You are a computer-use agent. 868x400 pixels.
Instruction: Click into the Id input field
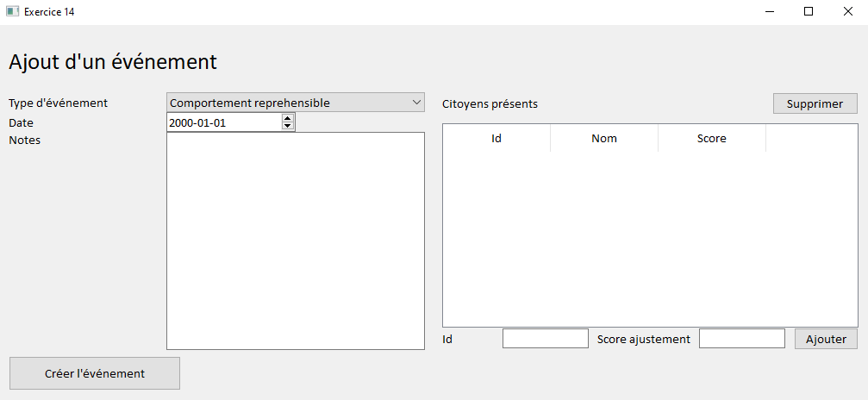tap(546, 339)
